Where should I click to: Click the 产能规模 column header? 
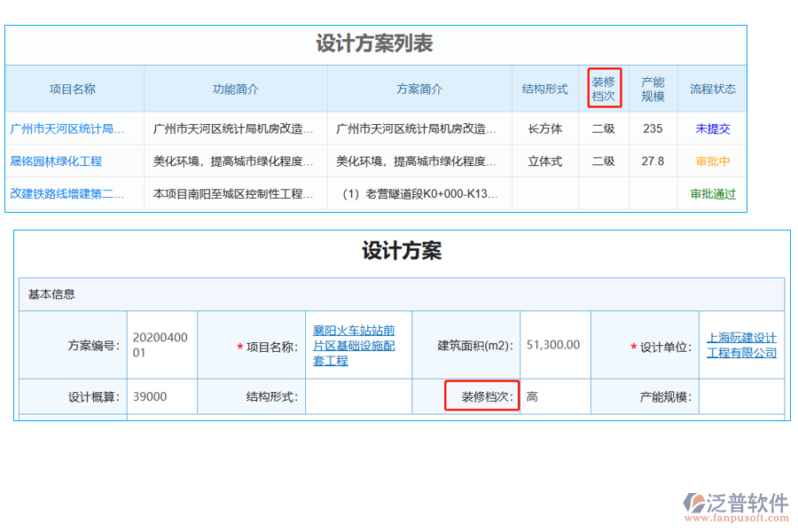[x=653, y=88]
